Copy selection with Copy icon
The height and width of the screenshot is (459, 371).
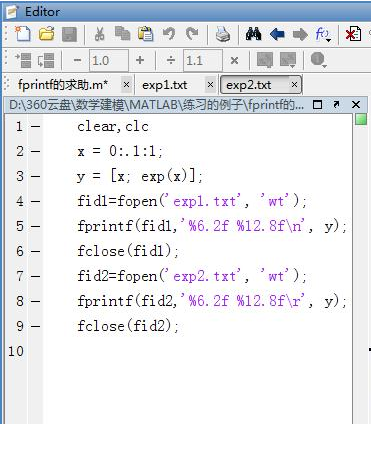tap(122, 34)
